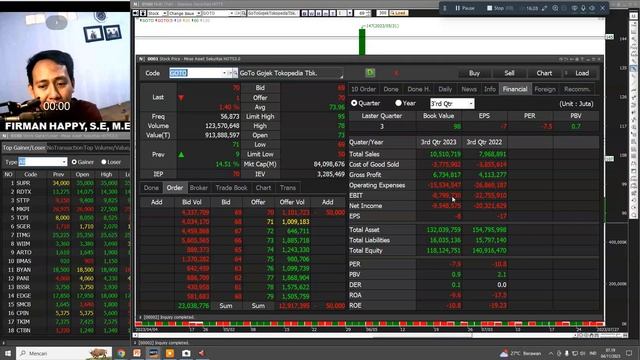Click the Load button in stock price window
Screen dimensions: 640x360
(x=582, y=73)
